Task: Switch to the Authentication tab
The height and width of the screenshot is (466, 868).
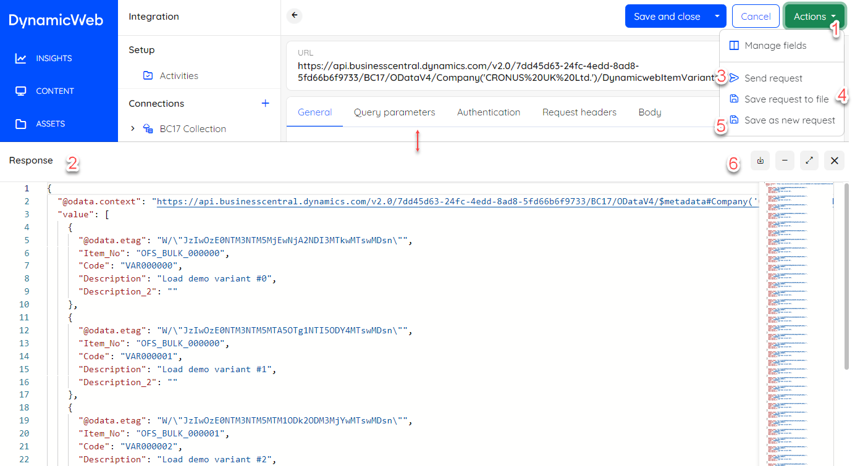Action: click(x=489, y=112)
